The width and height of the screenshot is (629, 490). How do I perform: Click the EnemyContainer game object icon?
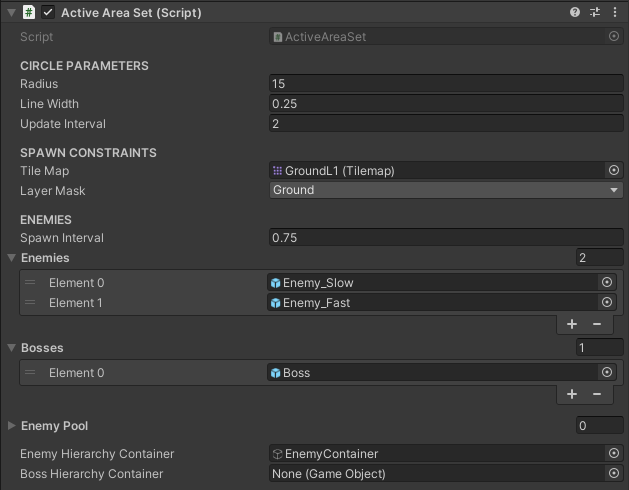[277, 454]
